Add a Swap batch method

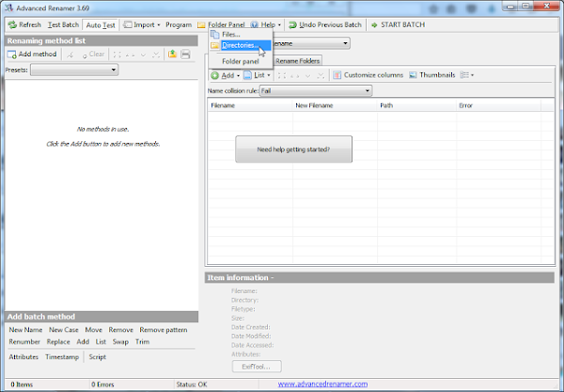(120, 341)
